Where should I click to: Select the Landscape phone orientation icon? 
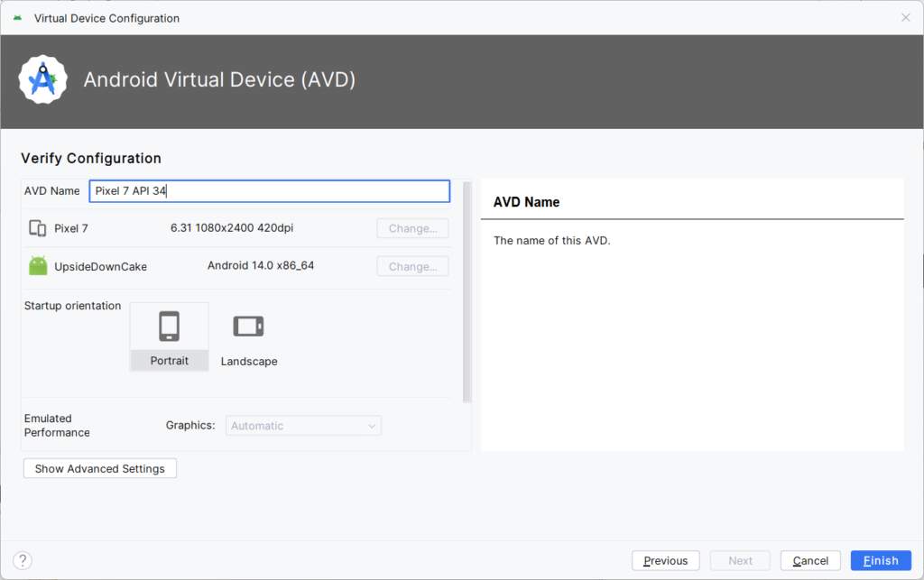click(249, 327)
